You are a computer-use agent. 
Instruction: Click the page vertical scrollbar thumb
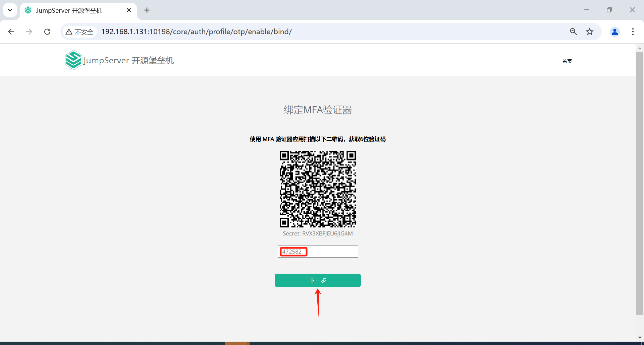tap(640, 184)
